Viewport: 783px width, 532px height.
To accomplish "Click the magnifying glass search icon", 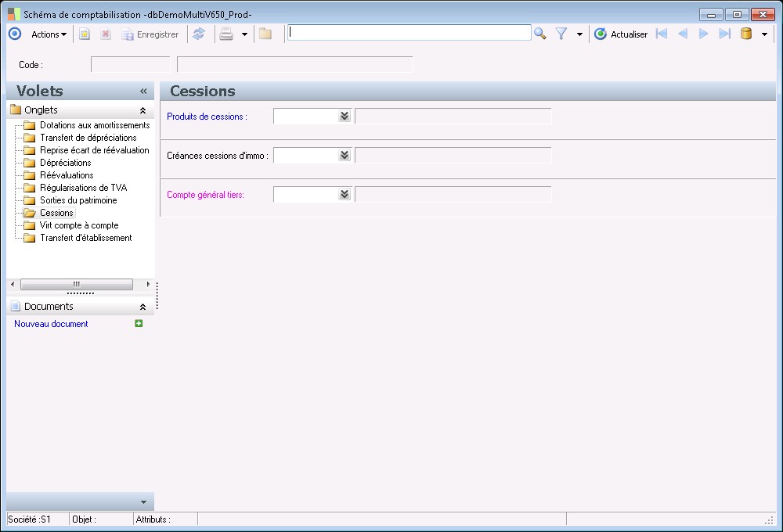I will pyautogui.click(x=539, y=34).
